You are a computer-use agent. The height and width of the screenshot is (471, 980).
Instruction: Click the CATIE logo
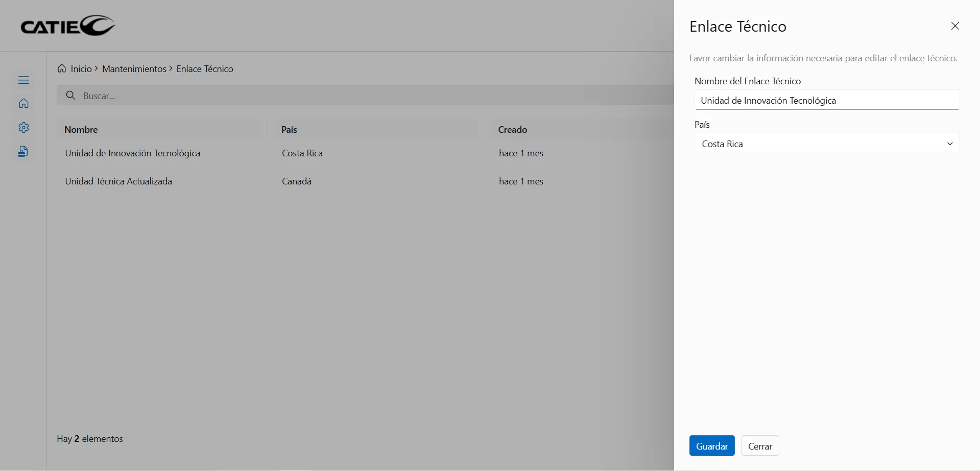tap(68, 26)
